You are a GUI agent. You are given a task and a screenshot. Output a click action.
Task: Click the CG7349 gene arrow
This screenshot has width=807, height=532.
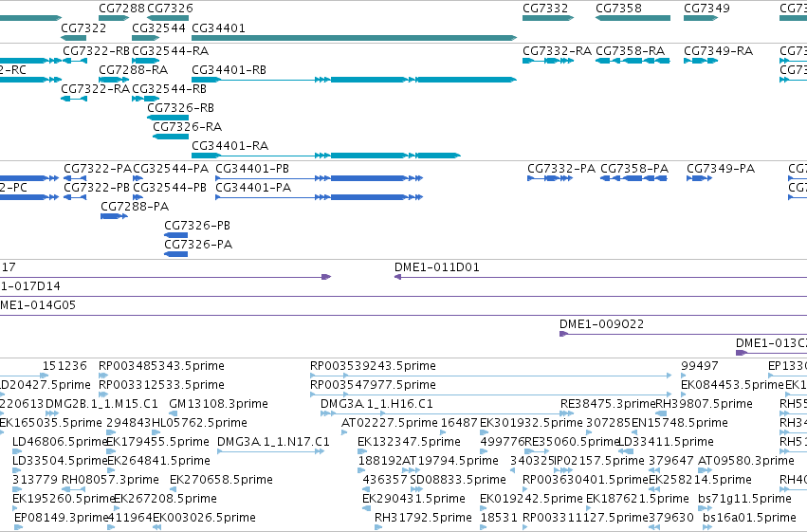(x=701, y=18)
